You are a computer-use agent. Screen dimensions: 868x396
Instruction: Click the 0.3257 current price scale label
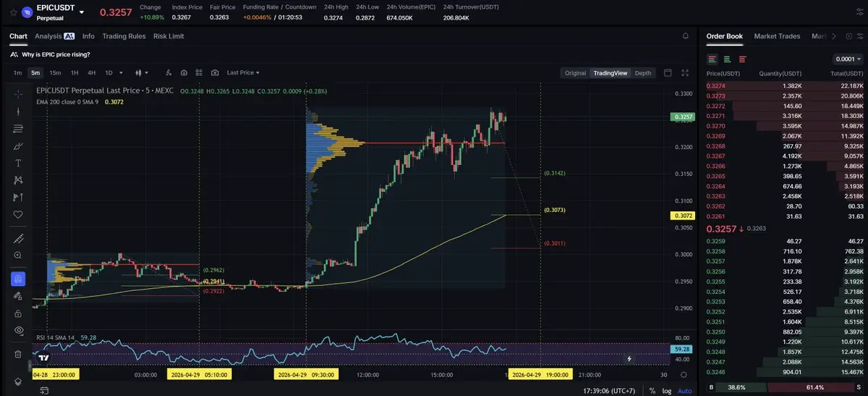tap(683, 117)
